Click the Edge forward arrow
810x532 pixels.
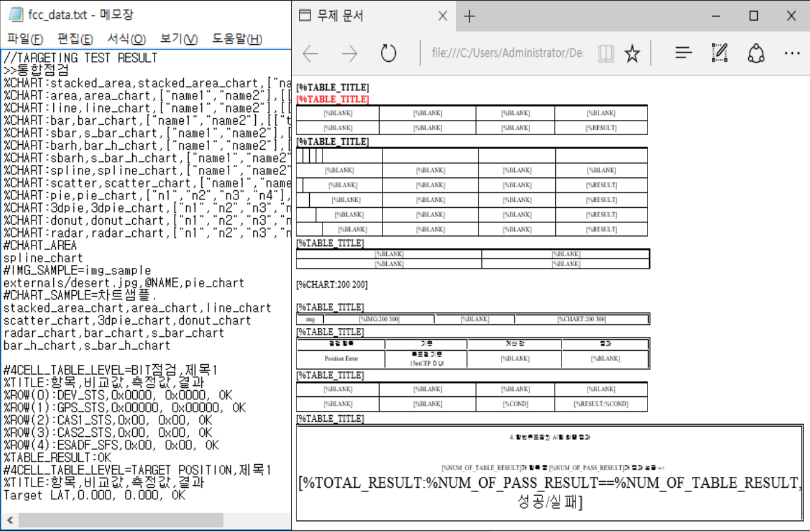pos(349,54)
